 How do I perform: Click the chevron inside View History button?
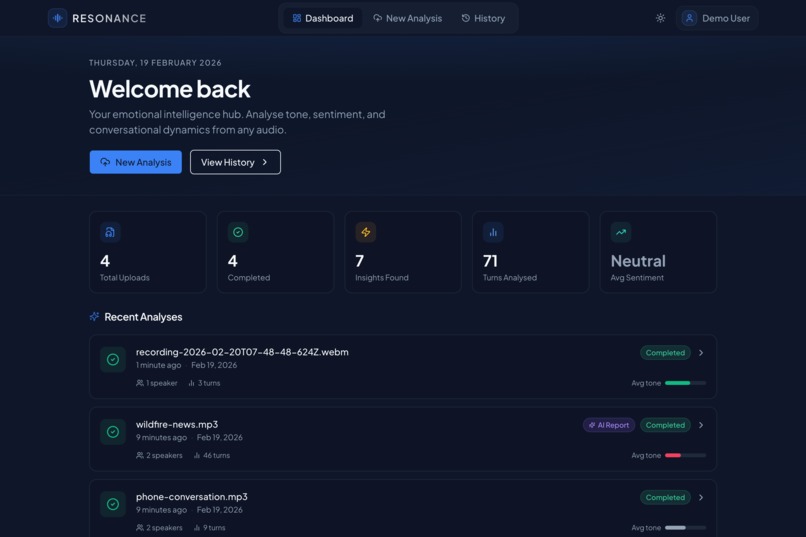265,162
